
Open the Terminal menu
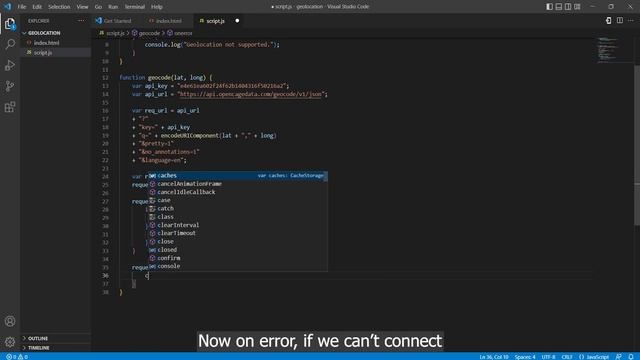135,7
